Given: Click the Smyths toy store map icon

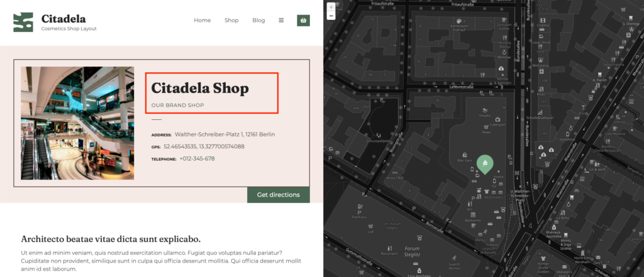Looking at the screenshot, I should coord(485,110).
